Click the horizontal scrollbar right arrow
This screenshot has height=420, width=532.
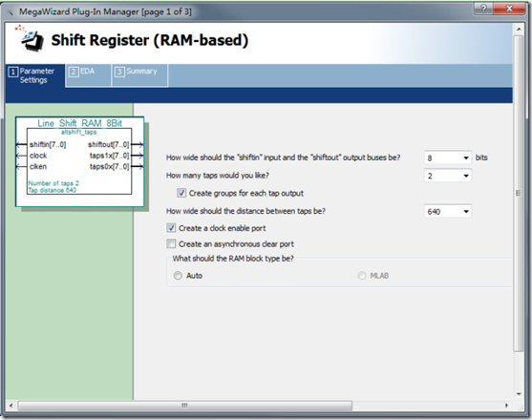click(x=506, y=405)
